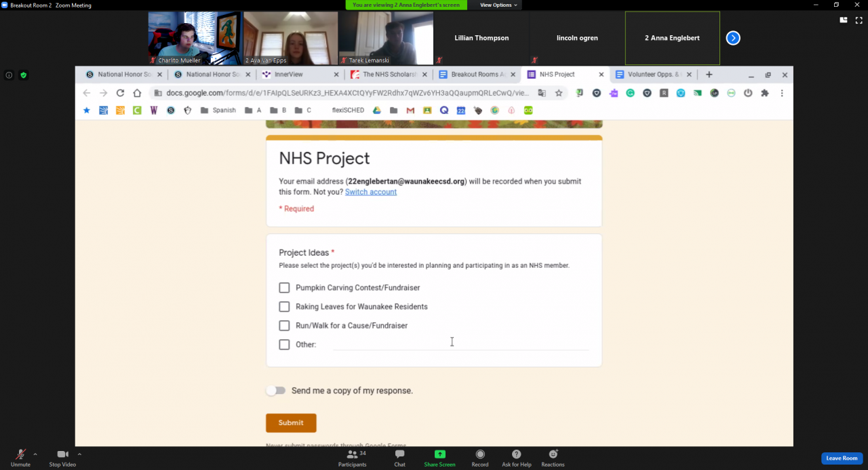The height and width of the screenshot is (470, 868).
Task: Click the Chrome address bar URL
Action: (x=347, y=93)
